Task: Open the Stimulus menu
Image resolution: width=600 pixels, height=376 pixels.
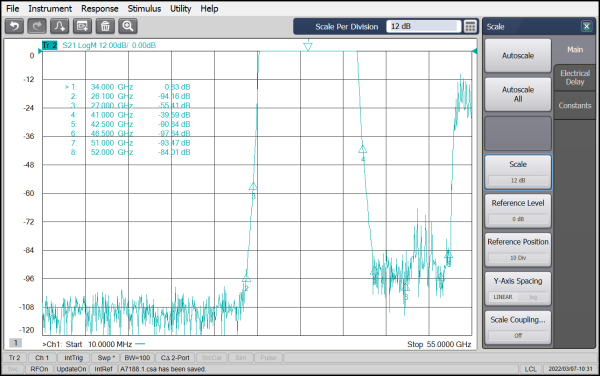Action: click(144, 8)
